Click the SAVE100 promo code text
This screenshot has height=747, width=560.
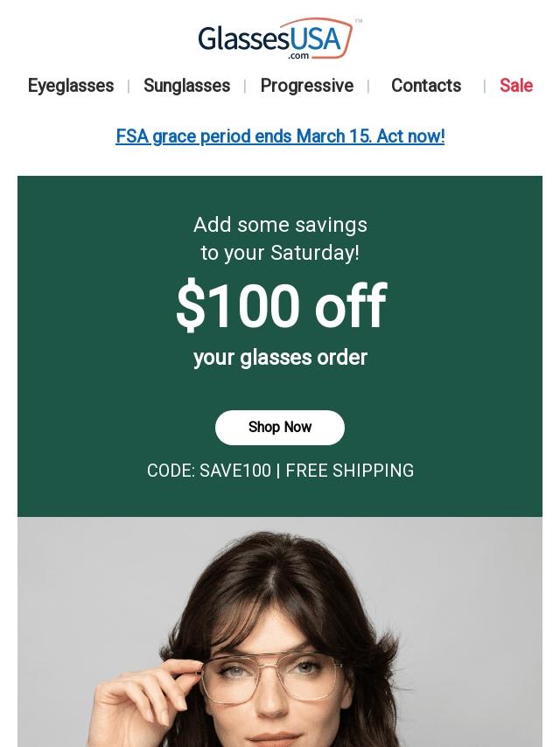pos(234,471)
